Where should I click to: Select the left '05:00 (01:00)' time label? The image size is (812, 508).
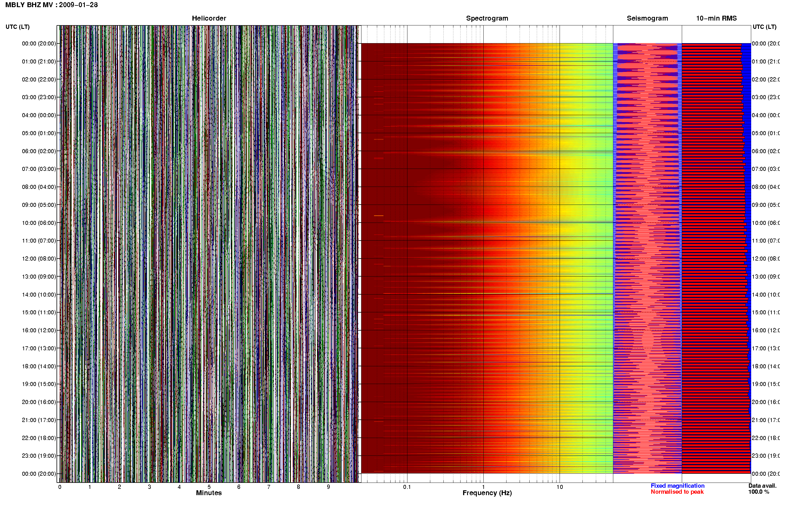(x=39, y=133)
